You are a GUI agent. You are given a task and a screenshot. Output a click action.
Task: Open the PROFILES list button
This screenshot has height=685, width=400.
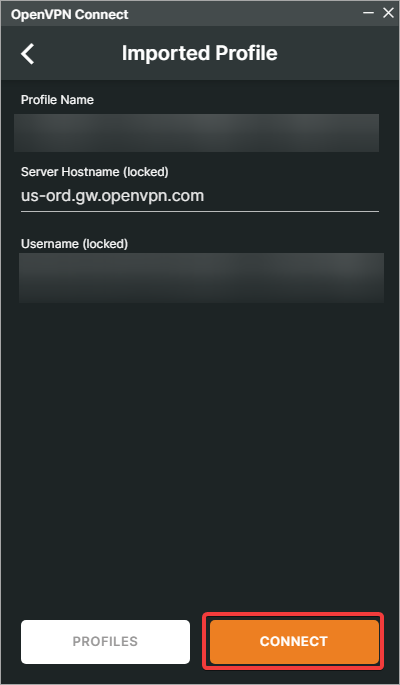click(x=105, y=641)
